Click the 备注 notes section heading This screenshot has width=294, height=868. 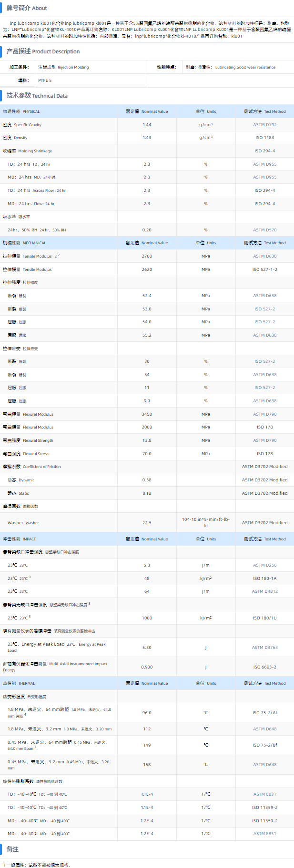[x=12, y=849]
